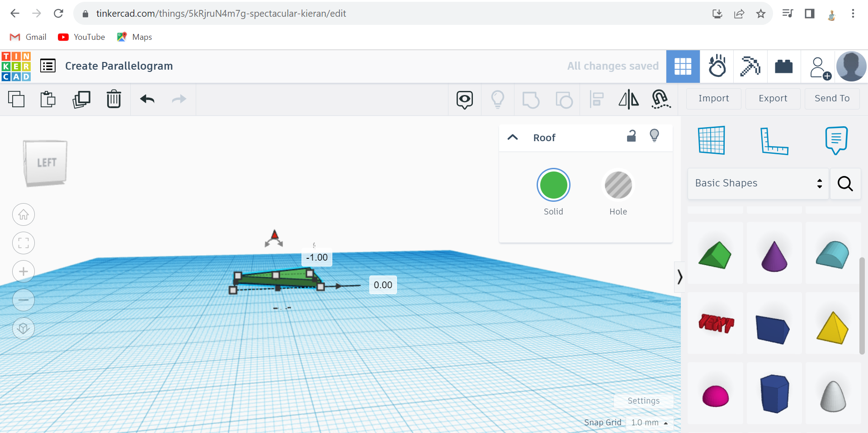Pick the teal Round Roof shape
This screenshot has height=433, width=868.
pos(833,253)
